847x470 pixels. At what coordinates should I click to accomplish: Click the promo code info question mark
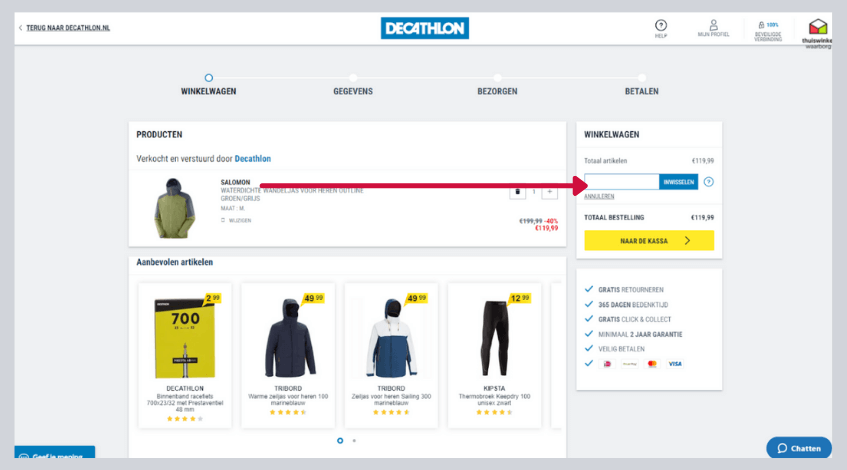[x=708, y=182]
